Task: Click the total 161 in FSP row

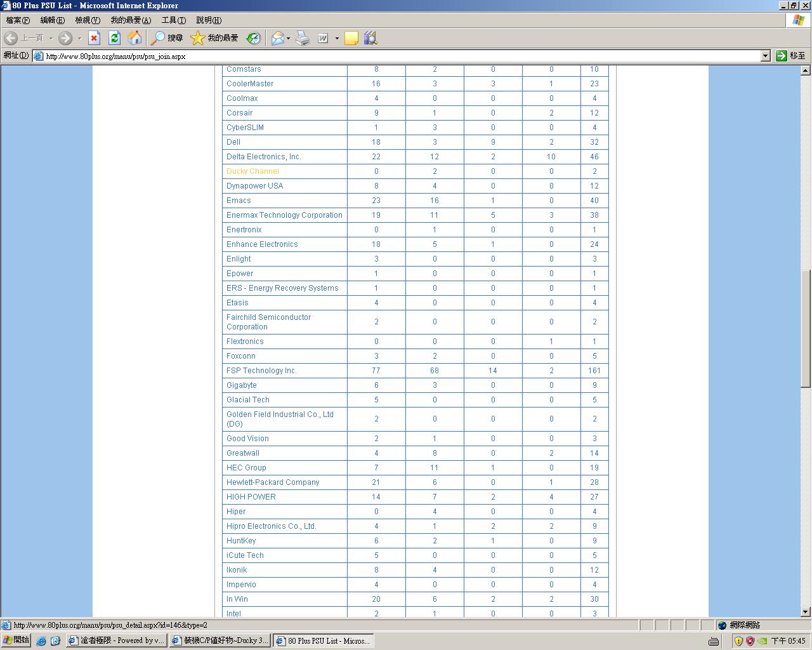Action: pyautogui.click(x=594, y=371)
